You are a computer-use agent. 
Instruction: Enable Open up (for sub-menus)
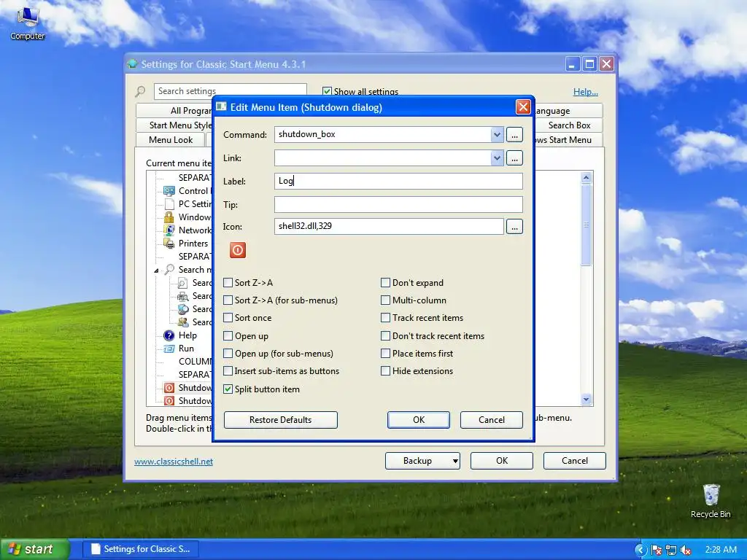click(228, 354)
